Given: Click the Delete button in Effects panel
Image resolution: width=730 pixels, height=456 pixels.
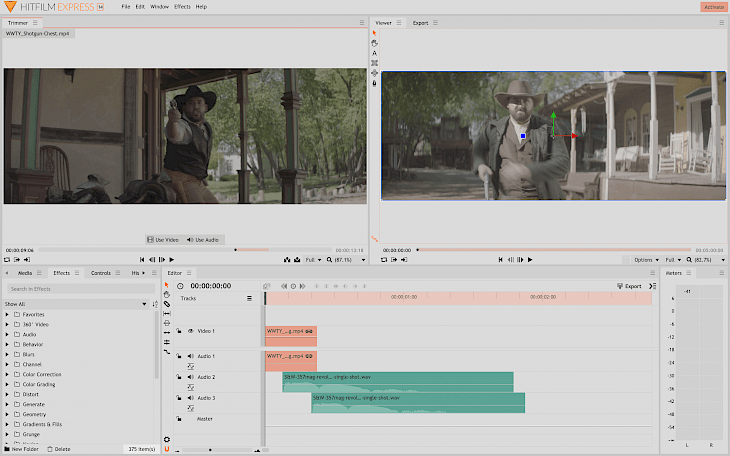Looking at the screenshot, I should [59, 449].
